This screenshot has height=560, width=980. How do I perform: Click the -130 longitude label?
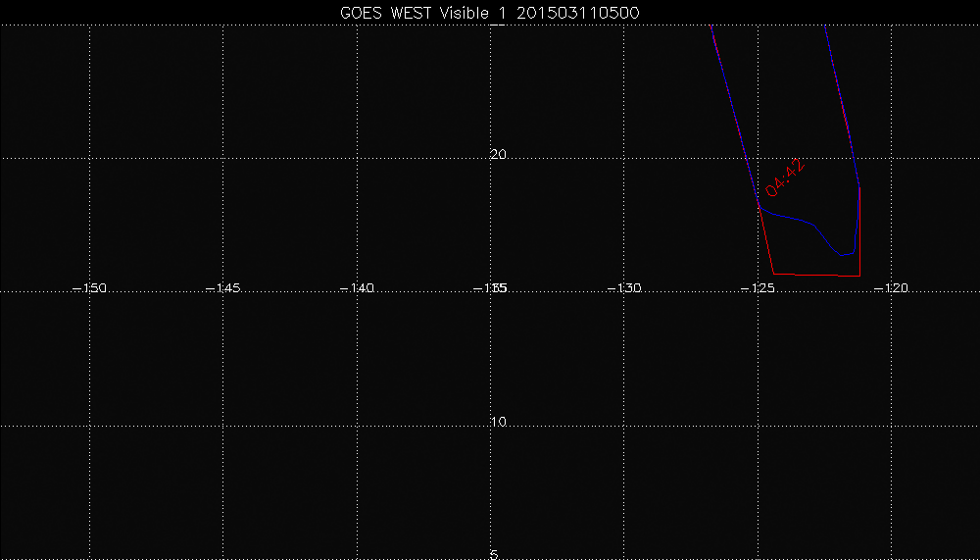pos(624,288)
